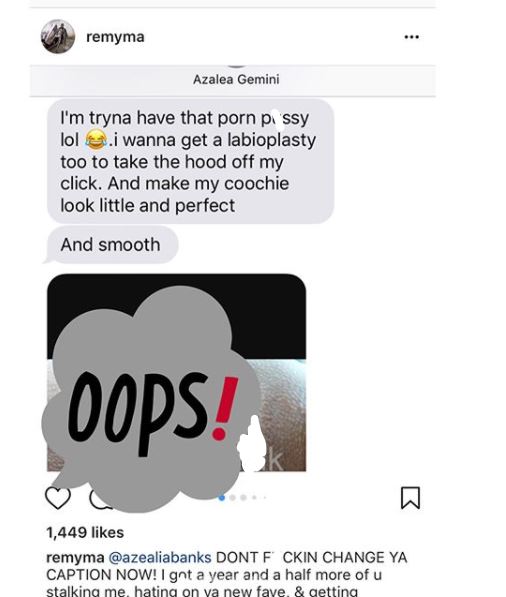This screenshot has width=506, height=597.
Task: Select the message bubble mentioning labioplasty
Action: 190,161
